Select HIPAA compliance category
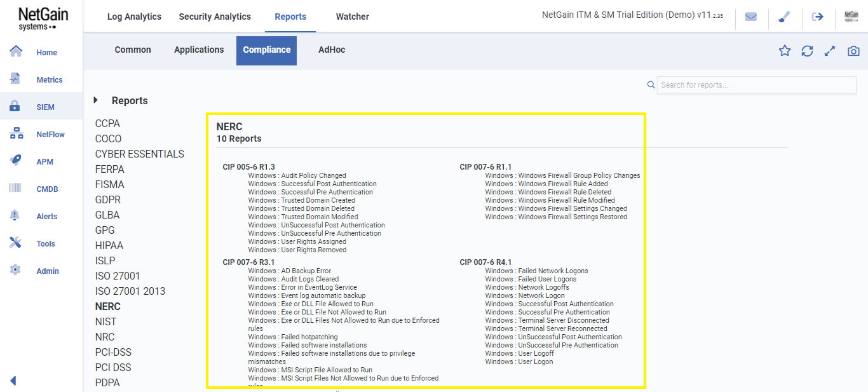The width and height of the screenshot is (868, 392). click(109, 245)
